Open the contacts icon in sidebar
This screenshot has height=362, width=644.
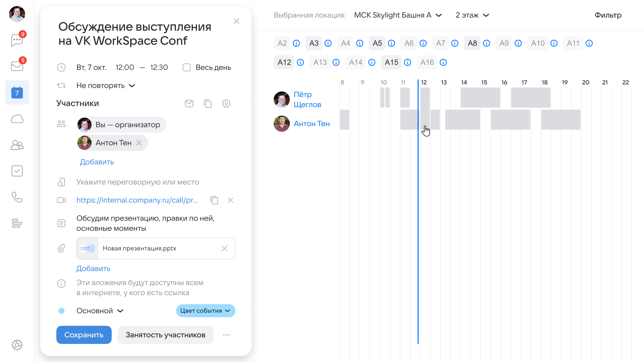pos(17,145)
